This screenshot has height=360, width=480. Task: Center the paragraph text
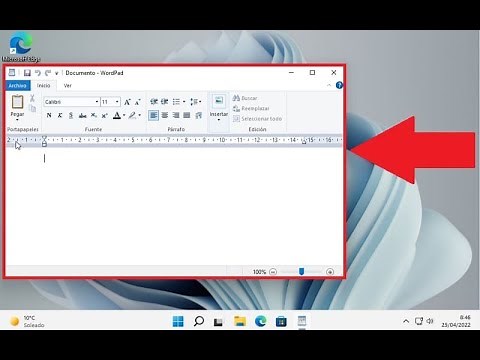pos(165,115)
